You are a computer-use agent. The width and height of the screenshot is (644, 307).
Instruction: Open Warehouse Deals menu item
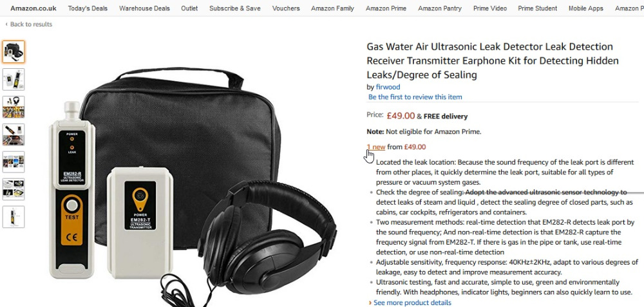[144, 8]
